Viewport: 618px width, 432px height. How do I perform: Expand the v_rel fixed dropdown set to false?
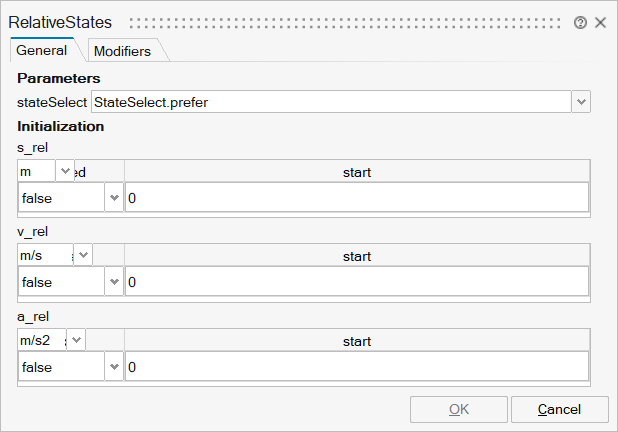click(x=113, y=283)
